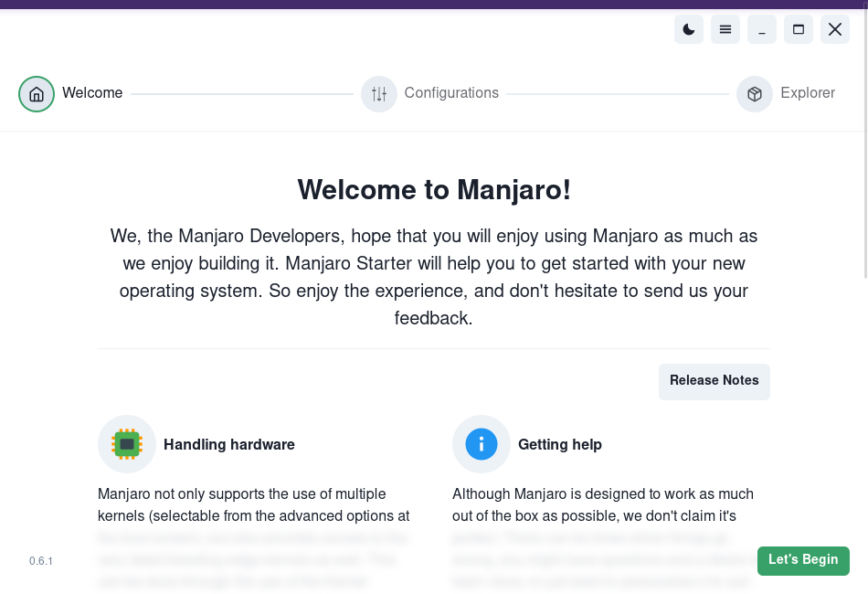Click the Configurations sliders icon
The width and height of the screenshot is (868, 594).
coord(379,94)
